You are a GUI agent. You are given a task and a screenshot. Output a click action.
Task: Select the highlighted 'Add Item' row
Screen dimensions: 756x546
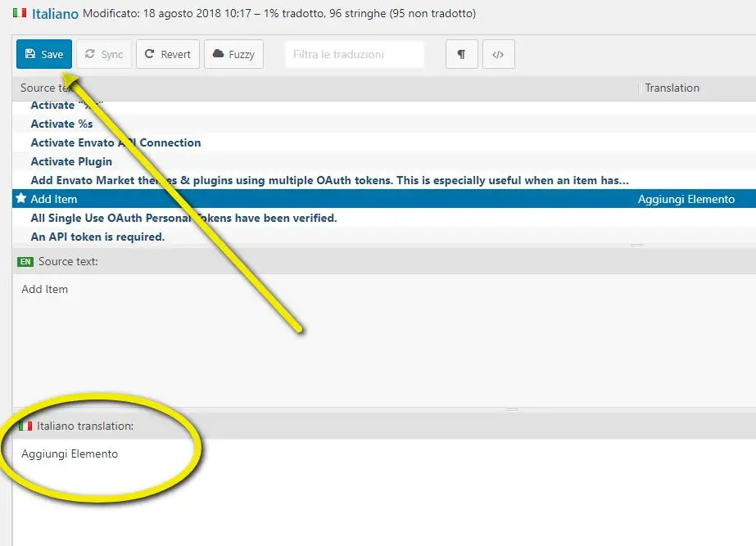click(x=384, y=199)
